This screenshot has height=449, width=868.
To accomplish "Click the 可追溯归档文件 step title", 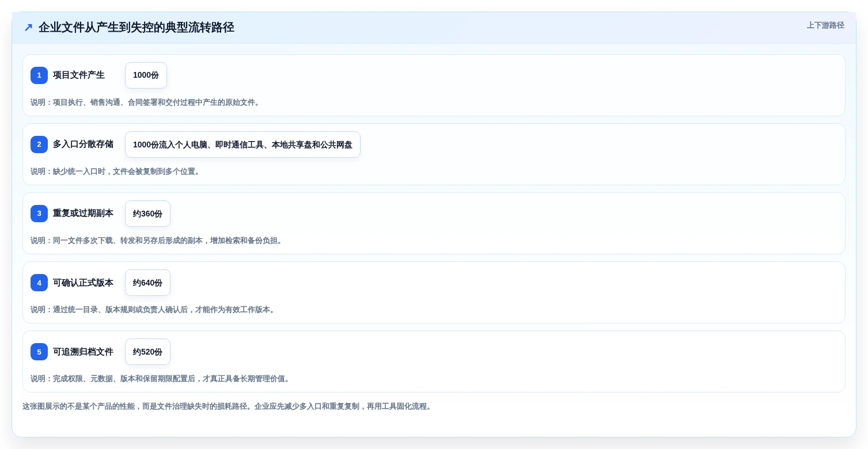I will (x=83, y=352).
